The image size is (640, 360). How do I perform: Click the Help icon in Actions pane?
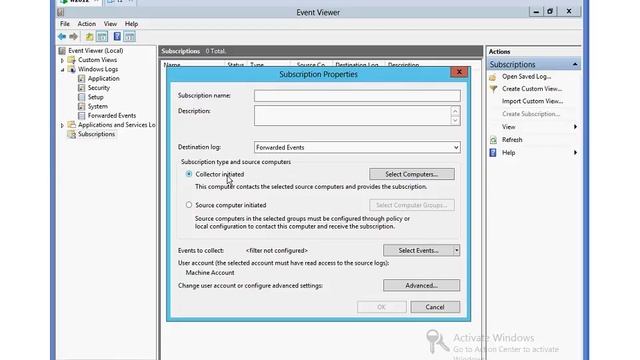click(493, 153)
